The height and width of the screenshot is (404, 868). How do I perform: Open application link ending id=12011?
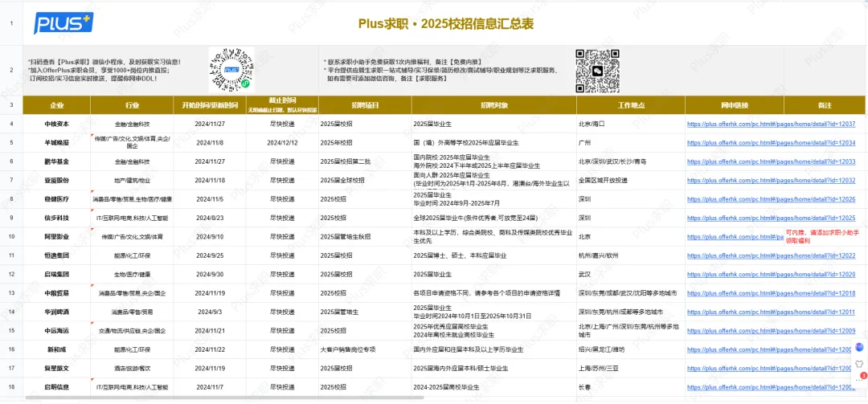click(x=771, y=312)
